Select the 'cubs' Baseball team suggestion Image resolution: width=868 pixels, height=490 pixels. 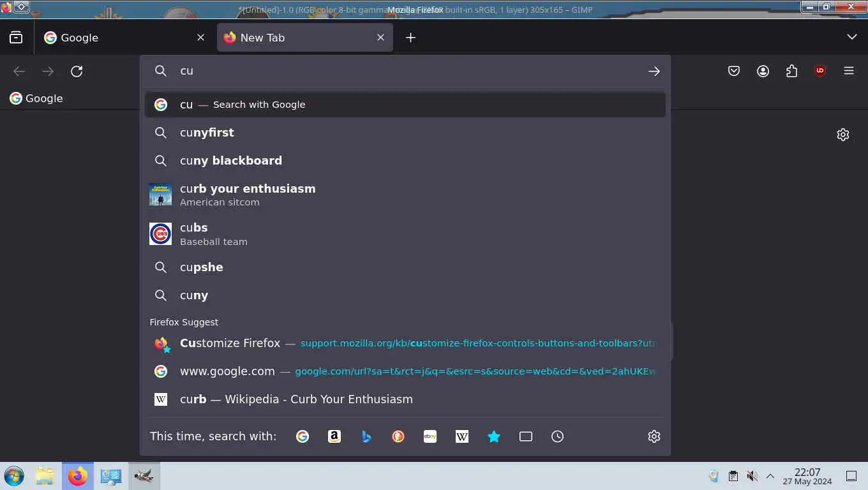(x=405, y=234)
